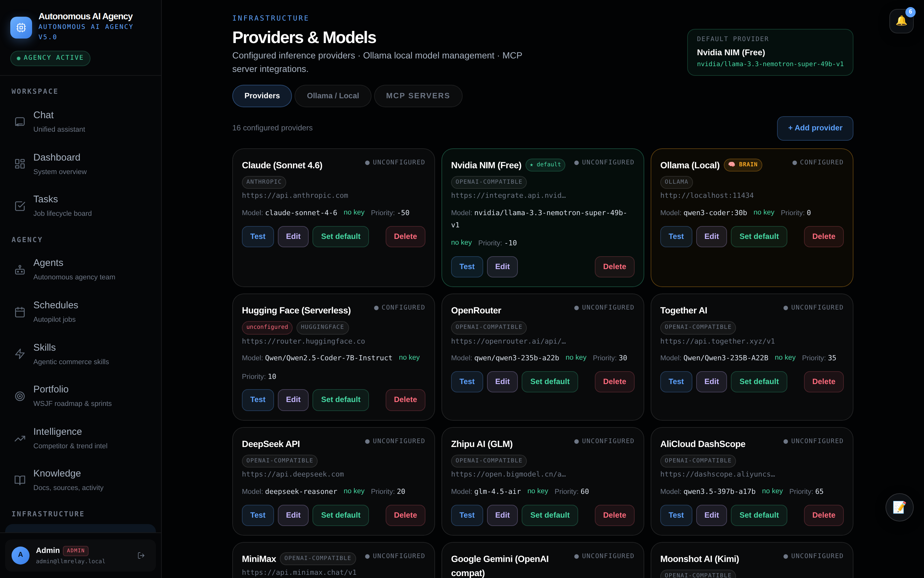Open Portfolio WSJF roadmap page
Image resolution: width=924 pixels, height=578 pixels.
(81, 396)
